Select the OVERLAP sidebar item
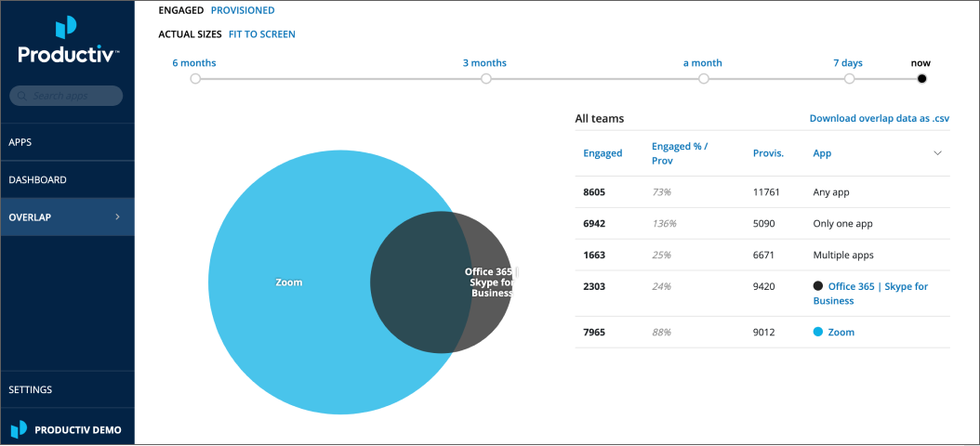980x446 pixels. click(68, 216)
